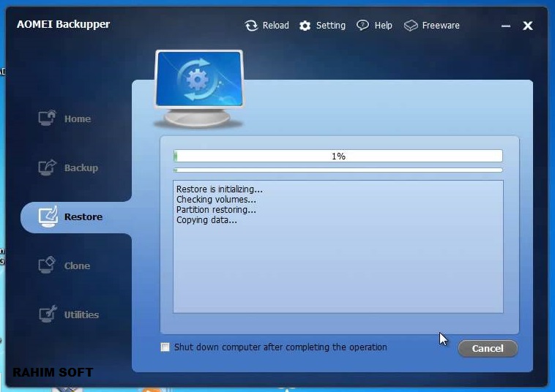This screenshot has width=555, height=392.
Task: Click the Freeware text label
Action: click(441, 26)
